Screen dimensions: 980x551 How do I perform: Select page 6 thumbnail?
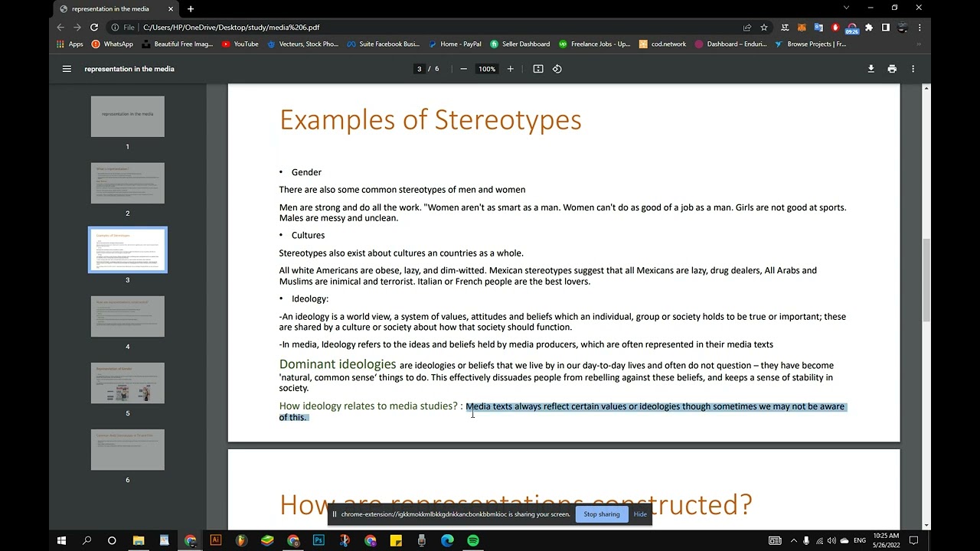coord(128,449)
